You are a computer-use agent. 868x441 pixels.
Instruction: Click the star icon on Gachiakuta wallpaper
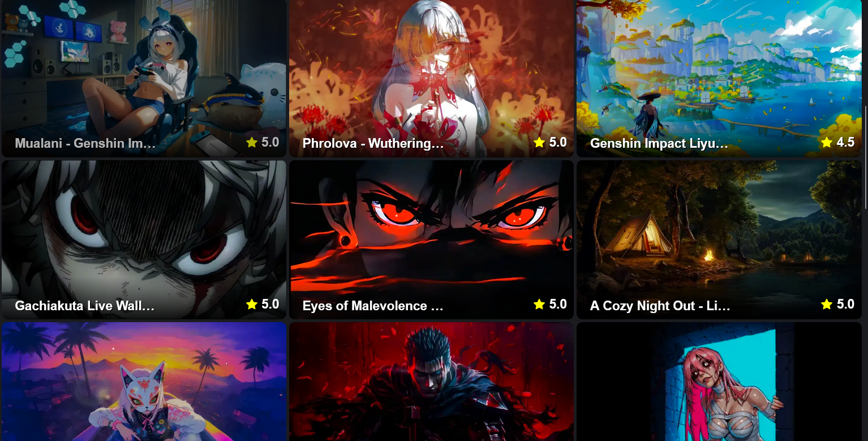point(252,305)
